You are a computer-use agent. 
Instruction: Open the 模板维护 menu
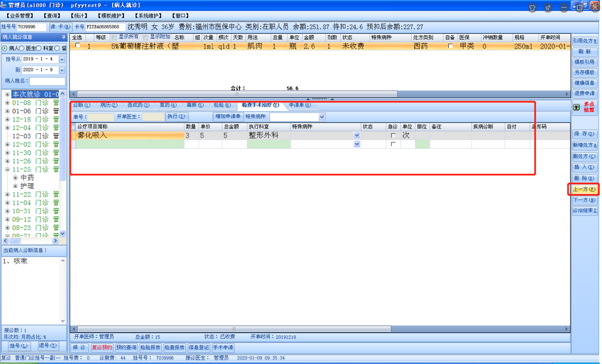(x=111, y=16)
